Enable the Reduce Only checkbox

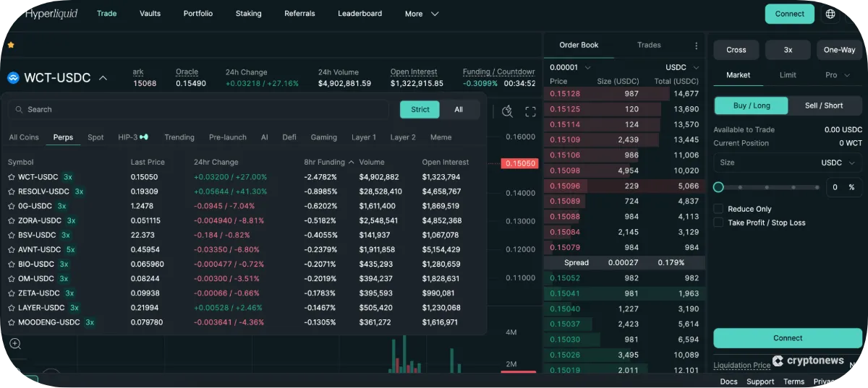pyautogui.click(x=718, y=209)
